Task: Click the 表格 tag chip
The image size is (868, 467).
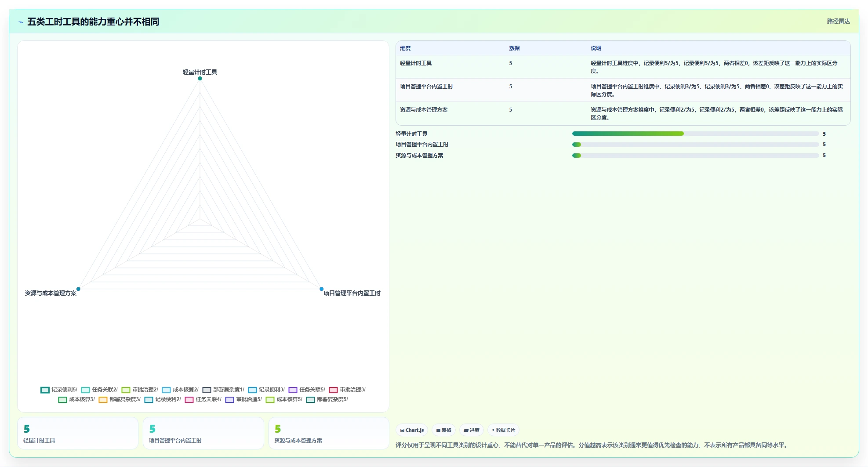Action: click(x=443, y=430)
